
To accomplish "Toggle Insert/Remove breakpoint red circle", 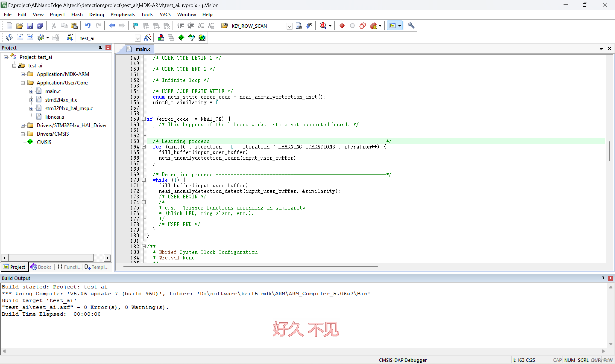I will [342, 26].
